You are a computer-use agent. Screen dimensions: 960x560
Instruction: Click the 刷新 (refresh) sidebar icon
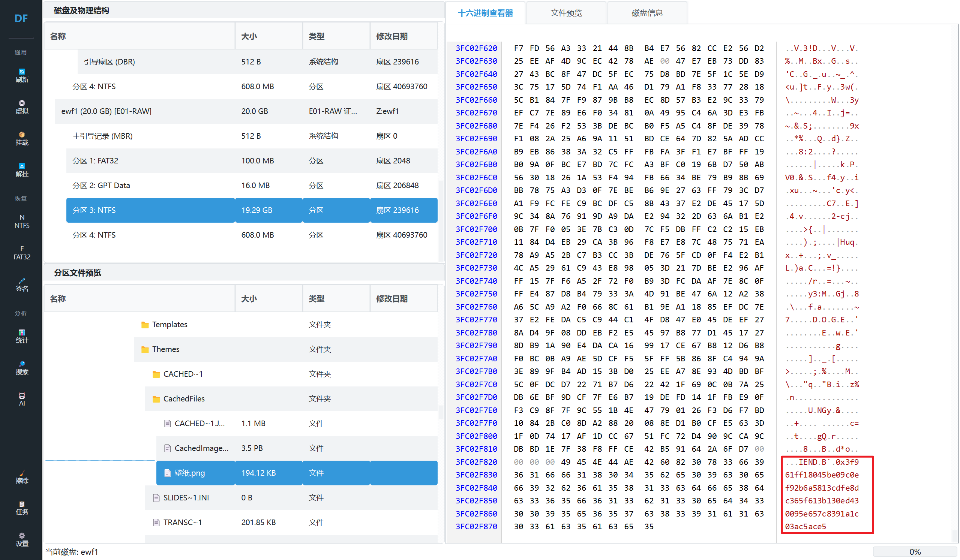click(x=22, y=75)
